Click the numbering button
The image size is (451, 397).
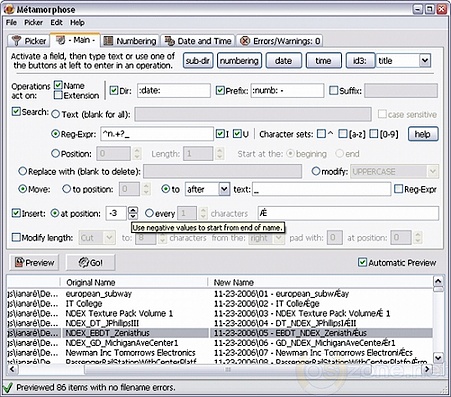(x=239, y=61)
